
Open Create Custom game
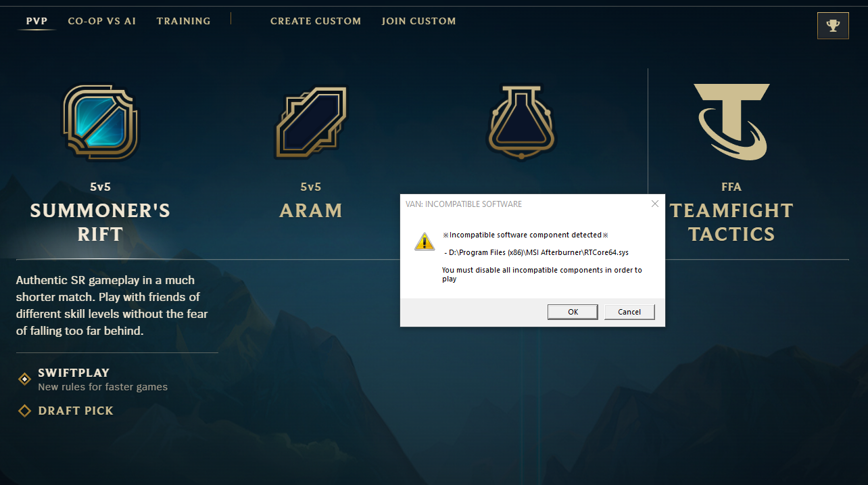316,21
